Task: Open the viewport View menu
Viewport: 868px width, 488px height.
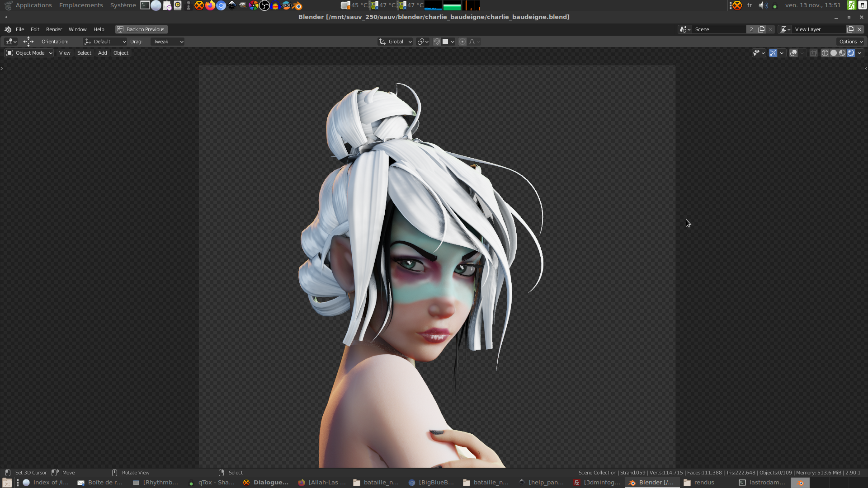Action: pyautogui.click(x=65, y=53)
